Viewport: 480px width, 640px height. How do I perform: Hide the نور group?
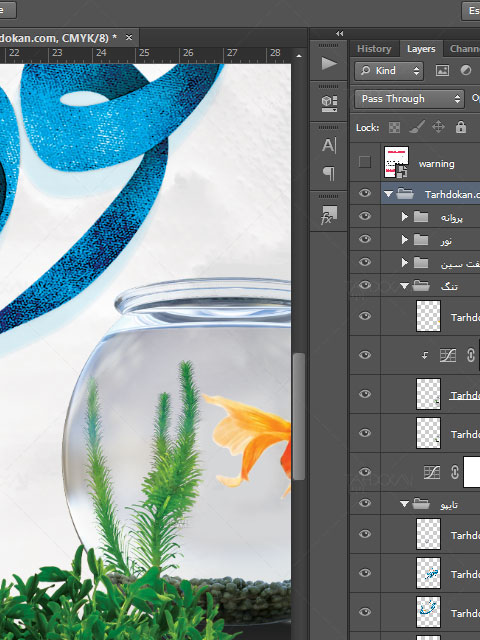pos(365,239)
